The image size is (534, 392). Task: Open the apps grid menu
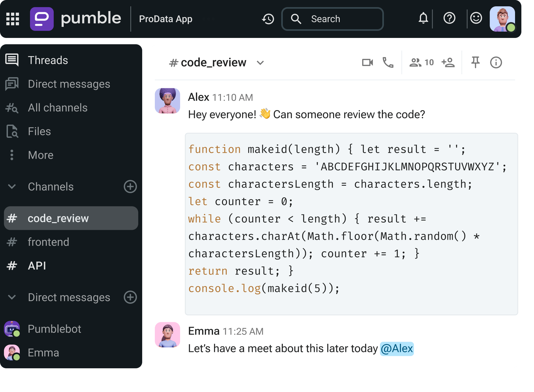coord(12,19)
